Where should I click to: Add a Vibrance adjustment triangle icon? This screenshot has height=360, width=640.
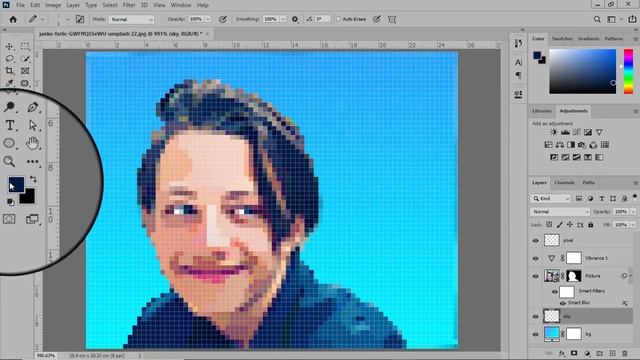click(599, 132)
